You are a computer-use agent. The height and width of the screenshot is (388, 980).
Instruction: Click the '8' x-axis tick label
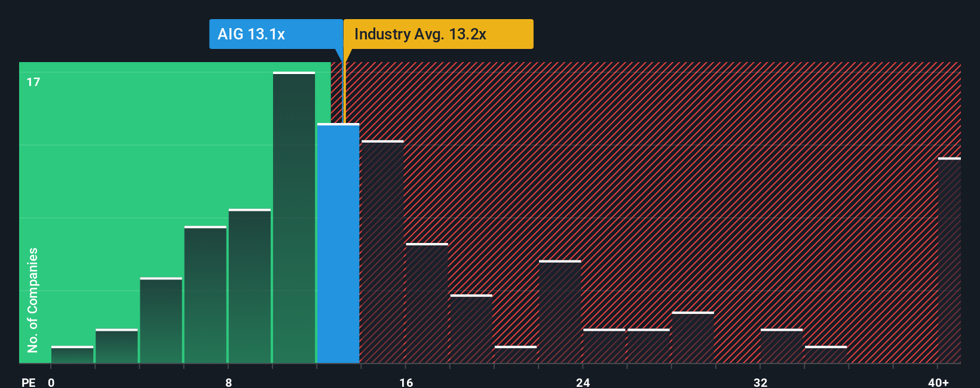pos(228,382)
